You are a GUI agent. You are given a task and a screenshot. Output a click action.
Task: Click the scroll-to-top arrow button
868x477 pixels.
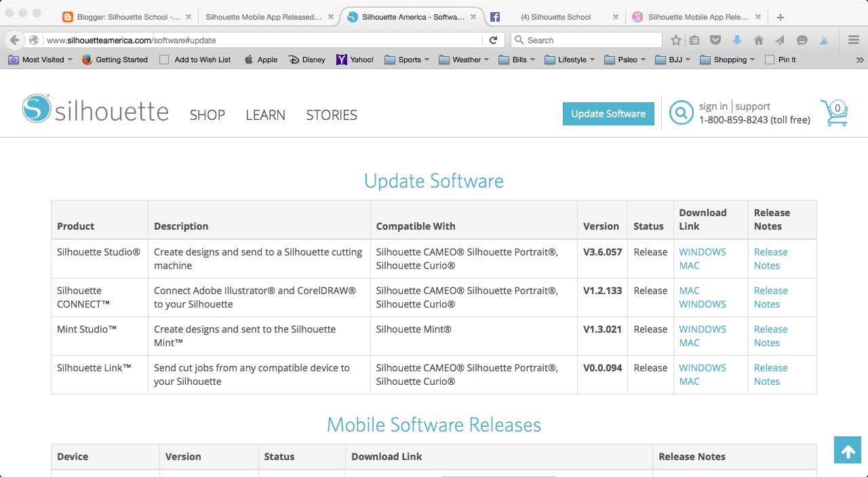tap(847, 450)
